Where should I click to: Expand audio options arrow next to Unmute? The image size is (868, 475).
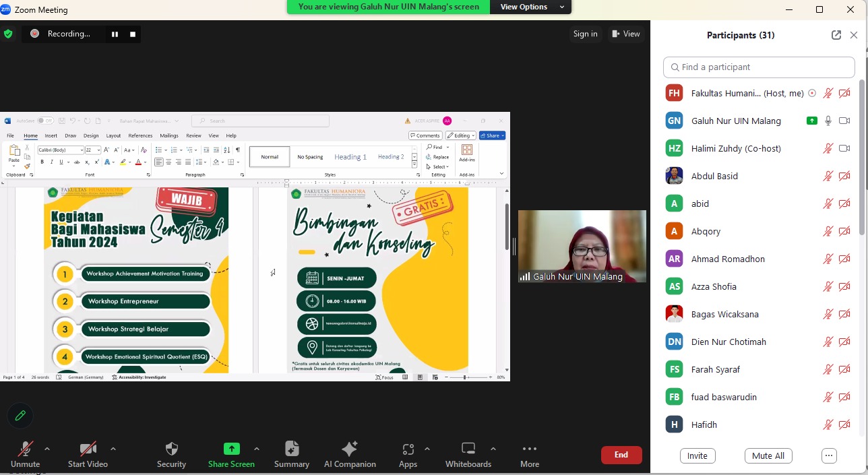point(47,449)
